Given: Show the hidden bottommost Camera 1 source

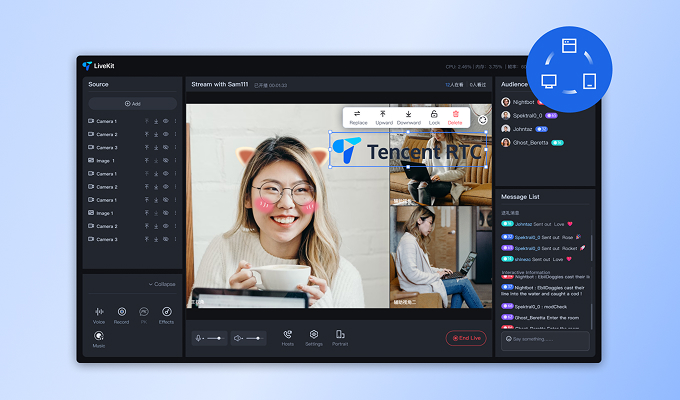Looking at the screenshot, I should pyautogui.click(x=166, y=200).
